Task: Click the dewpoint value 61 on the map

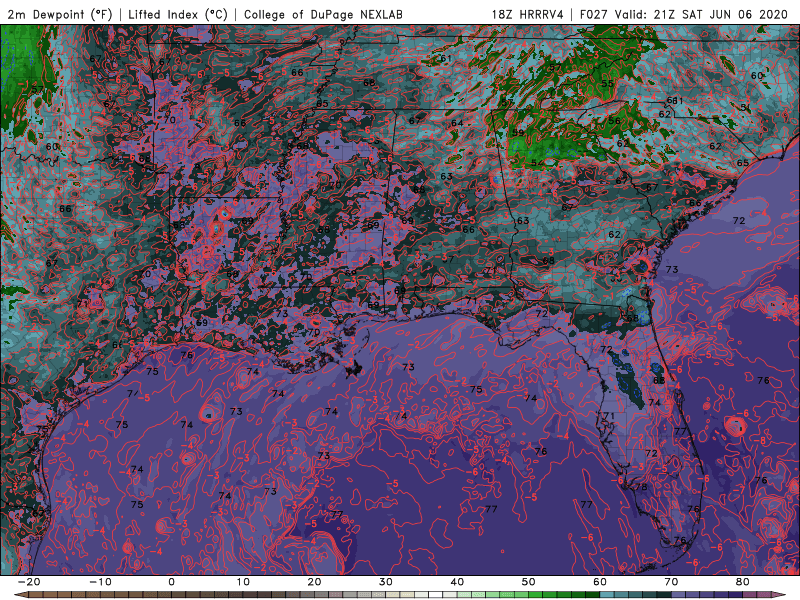Action: coord(445,58)
